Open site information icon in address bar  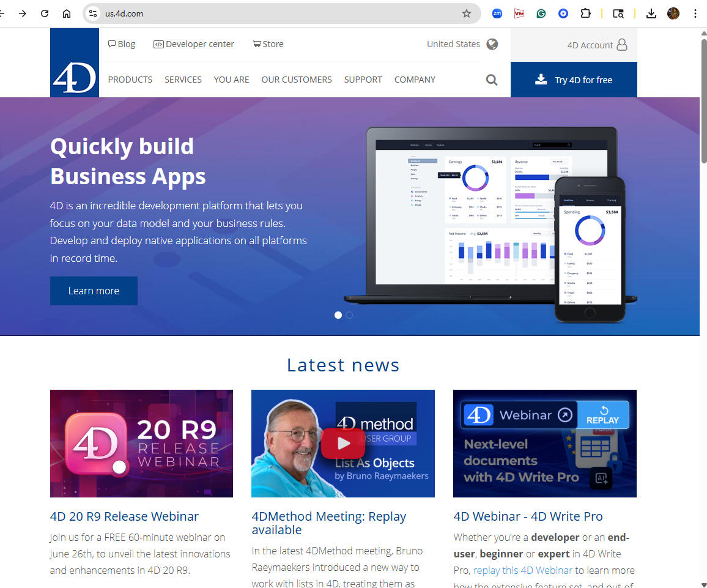(93, 13)
